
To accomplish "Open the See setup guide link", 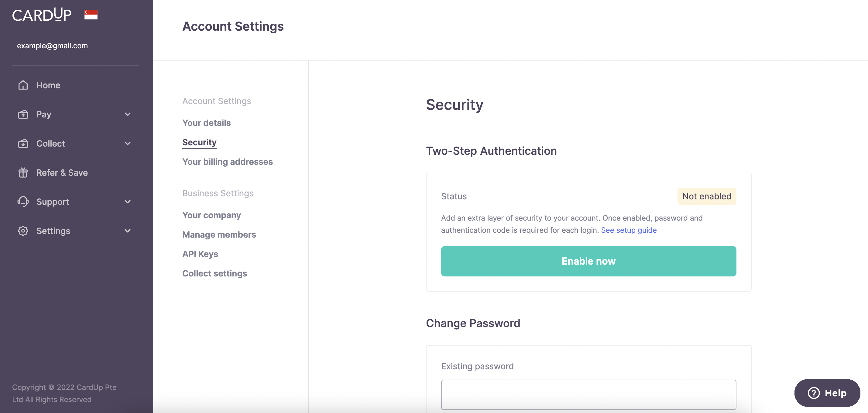I will pos(629,230).
